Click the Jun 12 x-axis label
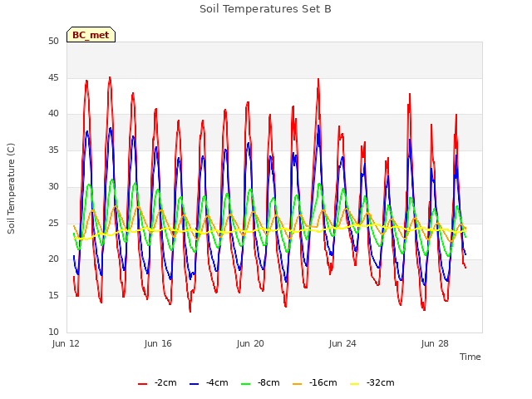 tap(66, 343)
